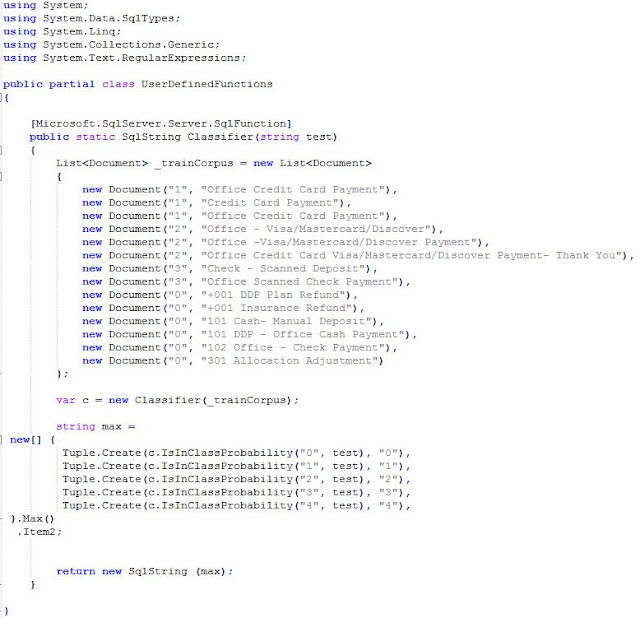Place cursor on "using System.Linq;"

62,31
